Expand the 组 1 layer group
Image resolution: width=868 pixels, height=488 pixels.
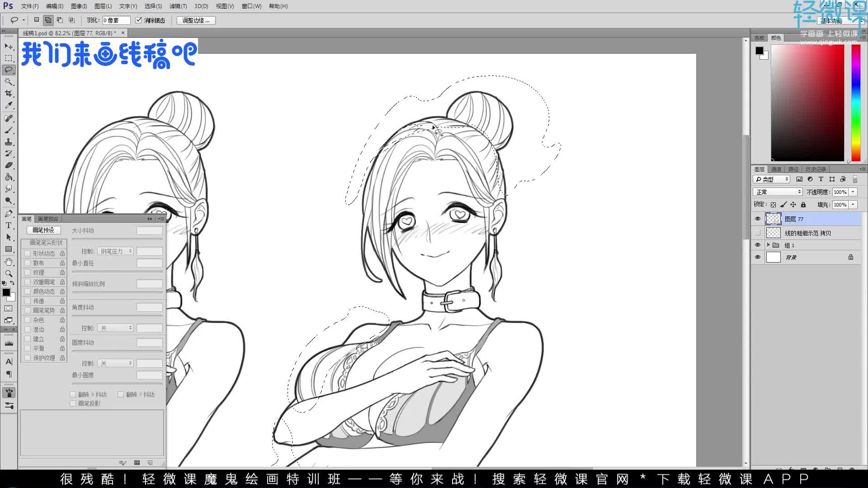coord(768,245)
